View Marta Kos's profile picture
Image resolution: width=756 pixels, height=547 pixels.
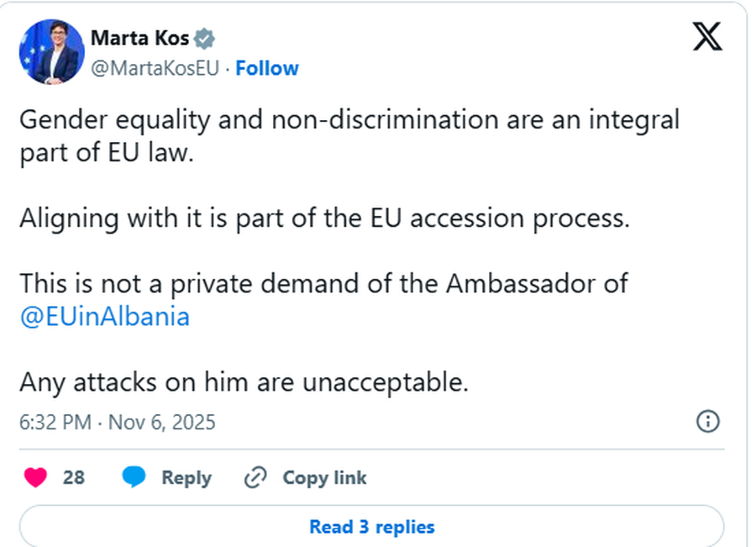pos(51,51)
